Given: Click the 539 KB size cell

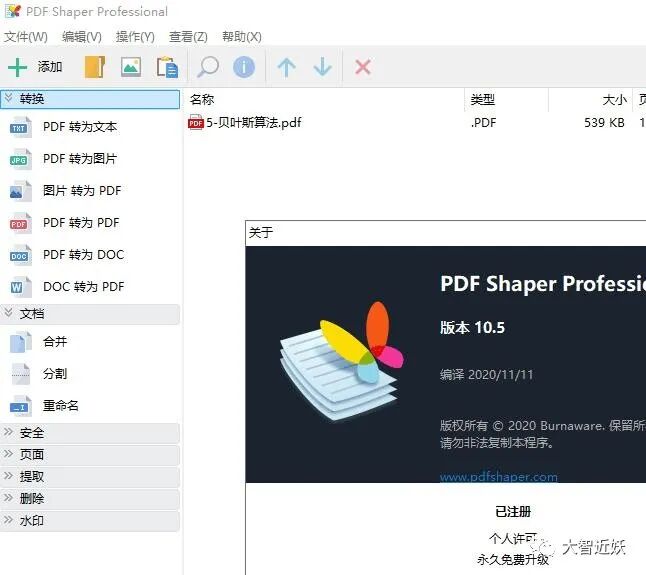Looking at the screenshot, I should [604, 123].
